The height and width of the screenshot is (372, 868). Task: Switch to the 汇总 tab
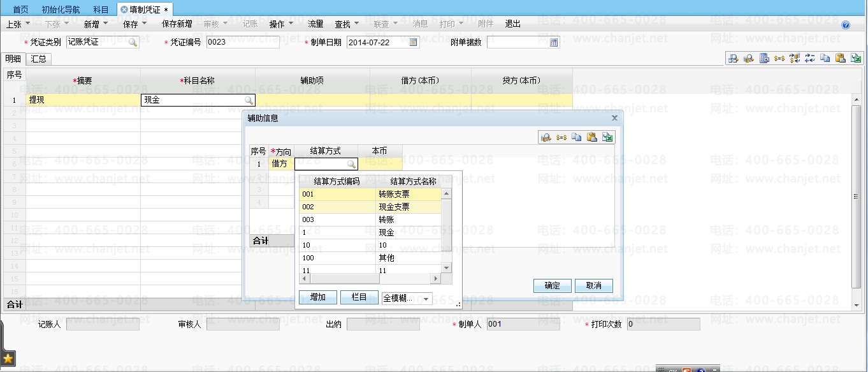[x=40, y=59]
